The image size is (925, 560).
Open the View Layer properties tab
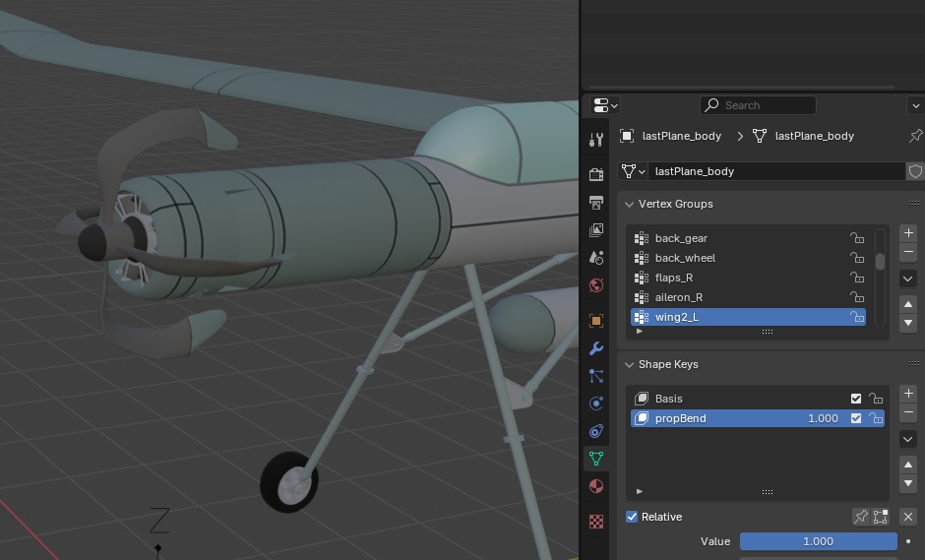coord(595,229)
